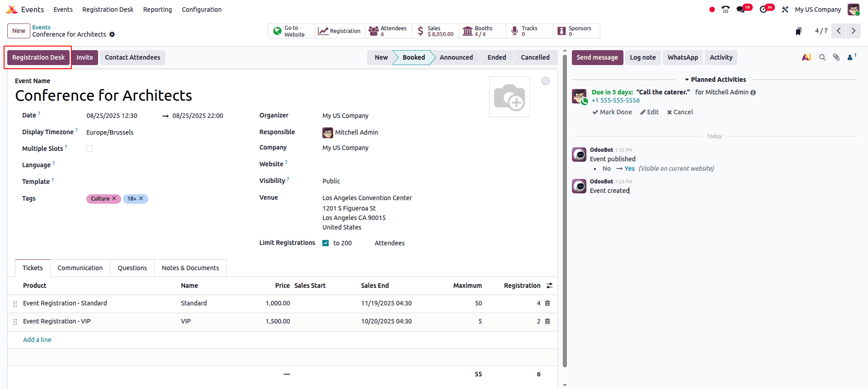Delete the VIP ticket line trash icon
Viewport: 868px width, 389px height.
(547, 321)
